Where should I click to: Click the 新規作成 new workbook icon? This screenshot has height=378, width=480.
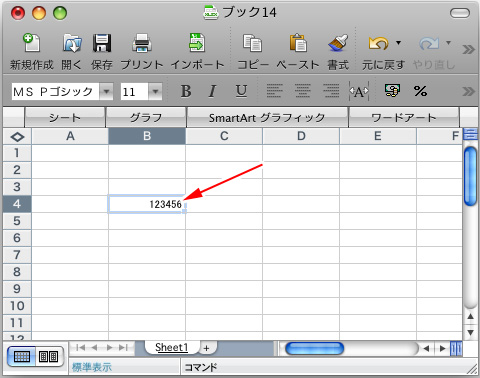point(31,43)
